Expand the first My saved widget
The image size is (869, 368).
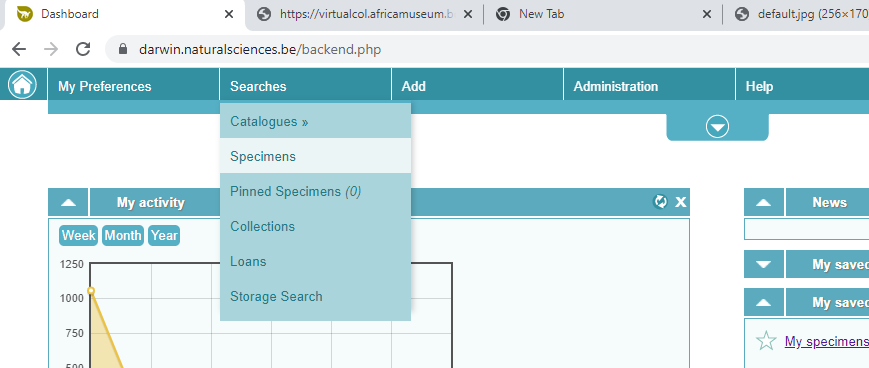pos(764,264)
